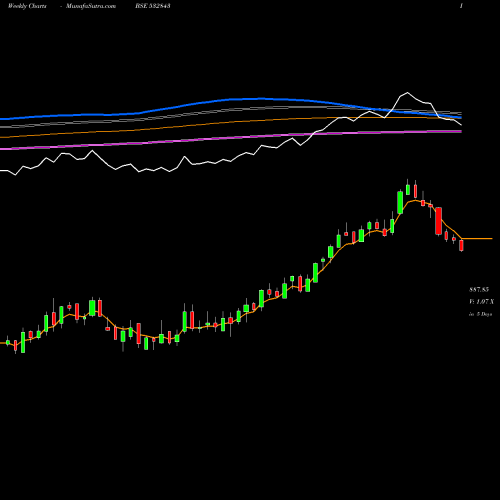Click the 'BSE 532843' symbol text
The height and width of the screenshot is (500, 500).
coord(153,6)
